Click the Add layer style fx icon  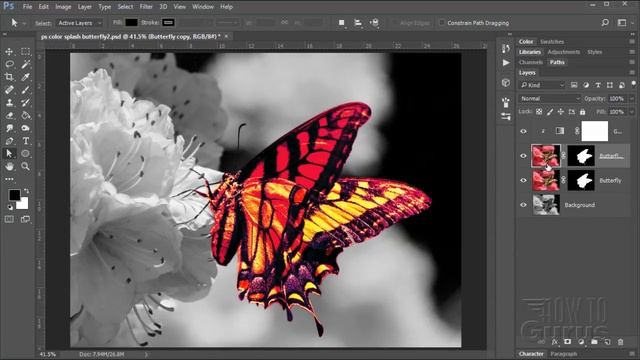click(555, 342)
